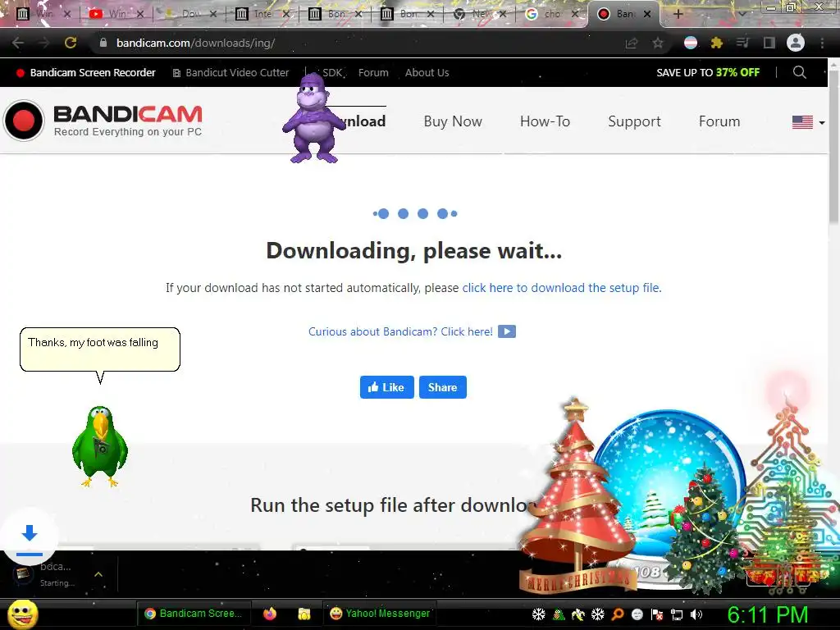Click the first snowflake tray icon
The image size is (840, 630).
(538, 614)
